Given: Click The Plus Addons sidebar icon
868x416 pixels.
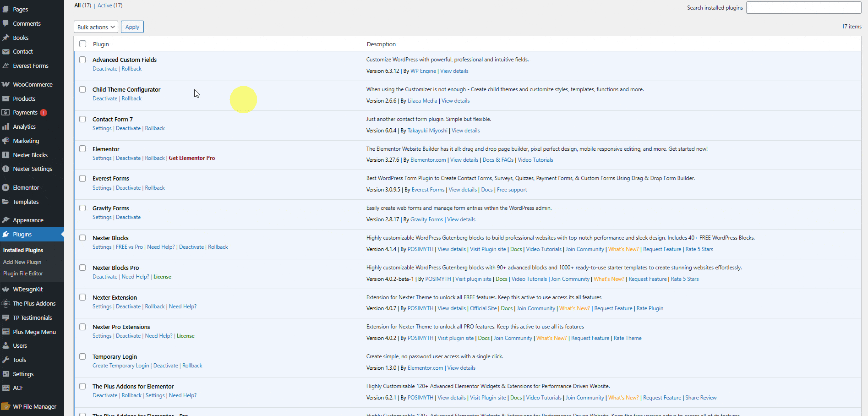Looking at the screenshot, I should (x=5, y=304).
